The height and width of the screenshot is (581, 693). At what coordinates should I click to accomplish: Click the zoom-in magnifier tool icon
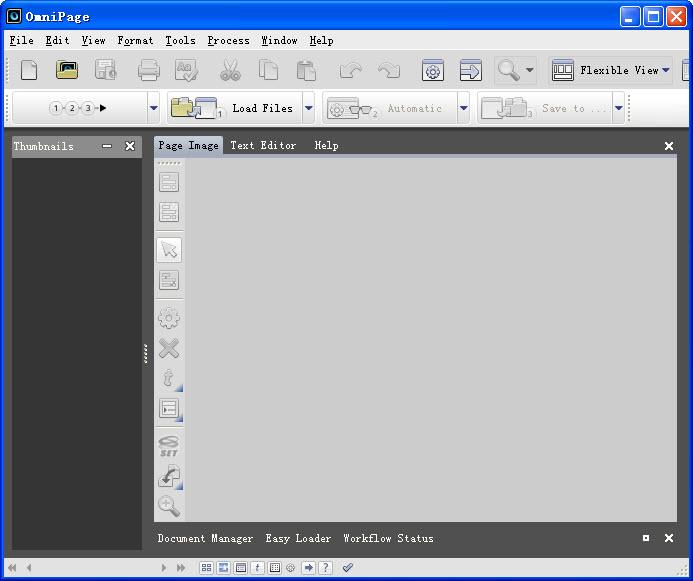click(x=169, y=506)
